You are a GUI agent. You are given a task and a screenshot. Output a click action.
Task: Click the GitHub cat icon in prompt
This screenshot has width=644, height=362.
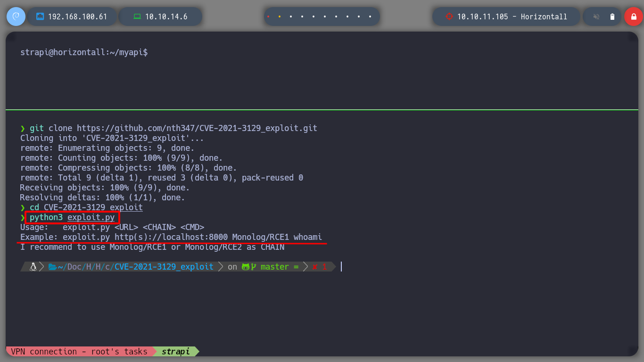pos(245,267)
